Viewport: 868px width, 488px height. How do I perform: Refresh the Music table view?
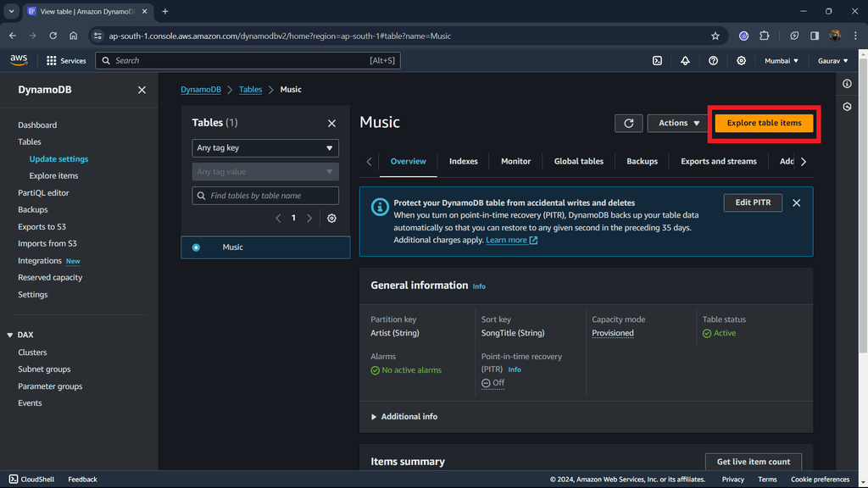pyautogui.click(x=628, y=124)
